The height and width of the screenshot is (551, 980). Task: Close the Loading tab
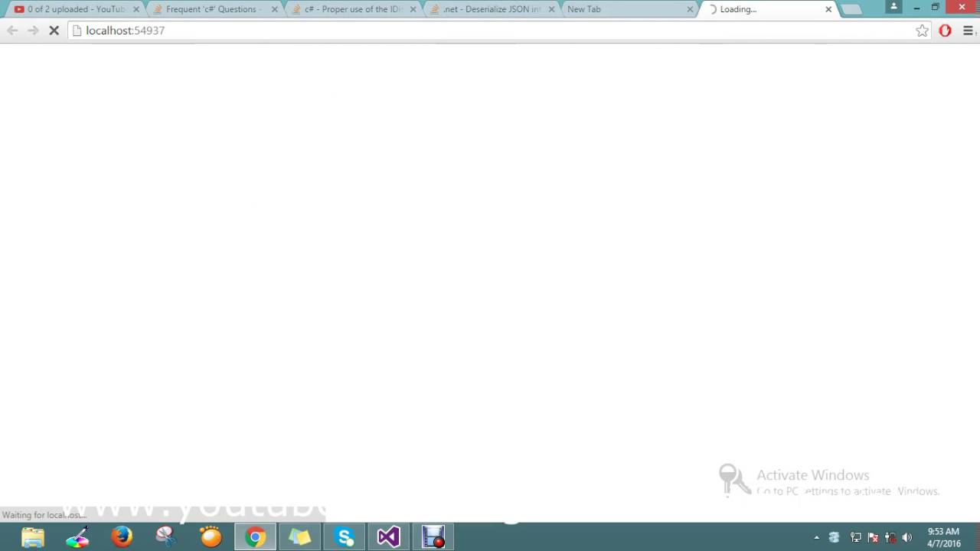(828, 9)
